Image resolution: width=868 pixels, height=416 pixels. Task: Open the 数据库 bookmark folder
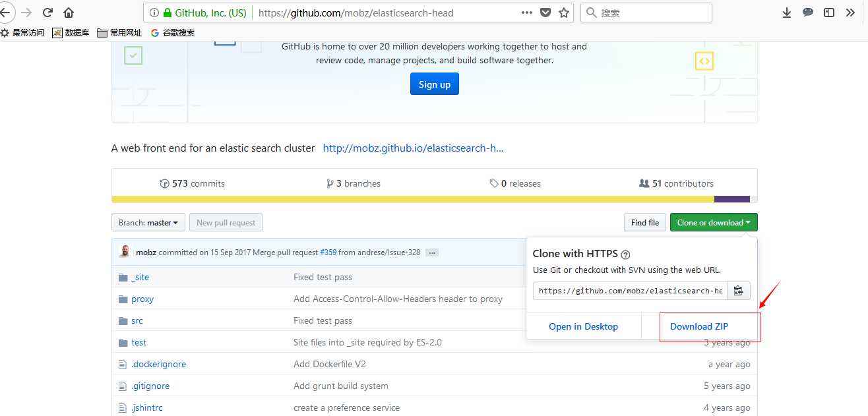(71, 33)
